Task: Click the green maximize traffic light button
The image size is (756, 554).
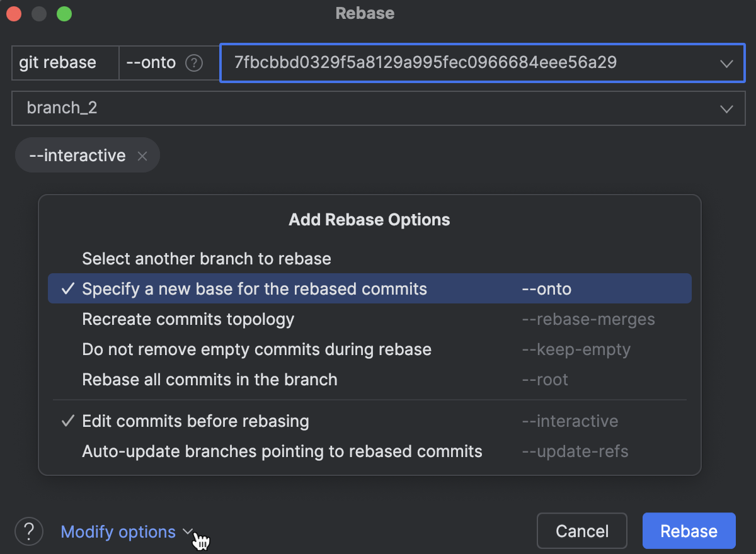Action: pos(64,13)
